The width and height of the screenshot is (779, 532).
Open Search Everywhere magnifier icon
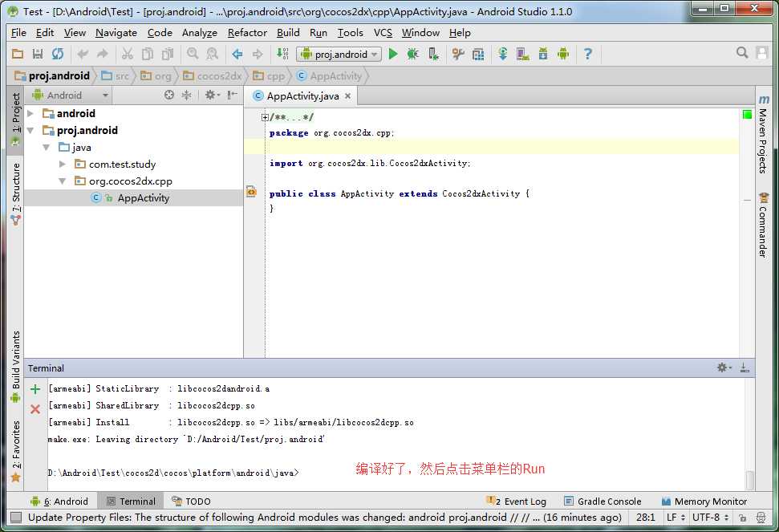[742, 53]
